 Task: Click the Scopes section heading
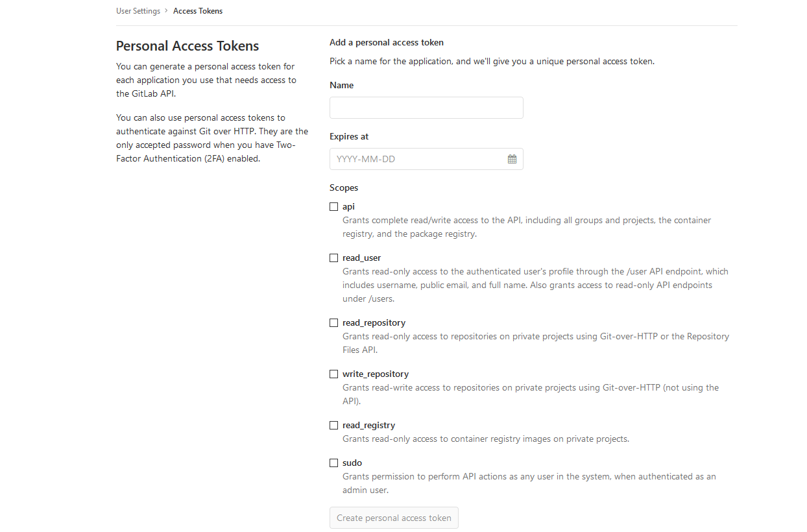pyautogui.click(x=343, y=187)
